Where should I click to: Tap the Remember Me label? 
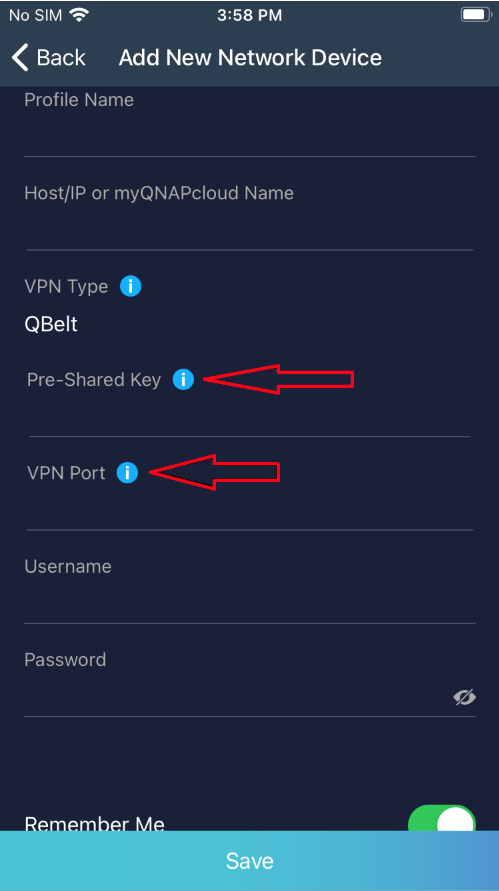[x=95, y=824]
